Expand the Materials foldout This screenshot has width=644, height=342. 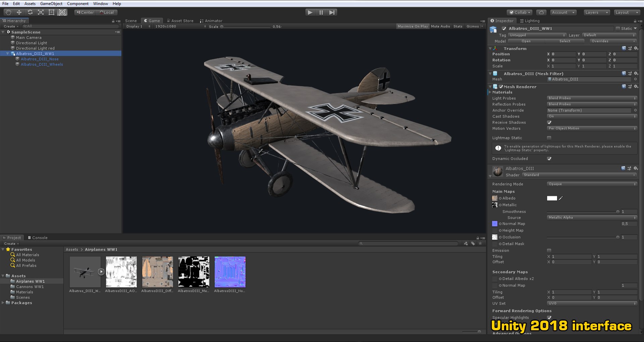point(490,92)
